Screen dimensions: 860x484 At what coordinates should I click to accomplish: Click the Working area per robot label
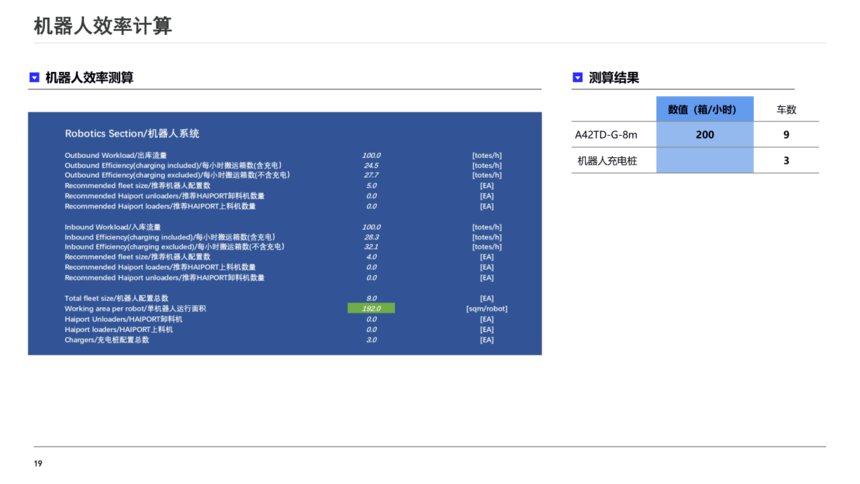click(135, 309)
